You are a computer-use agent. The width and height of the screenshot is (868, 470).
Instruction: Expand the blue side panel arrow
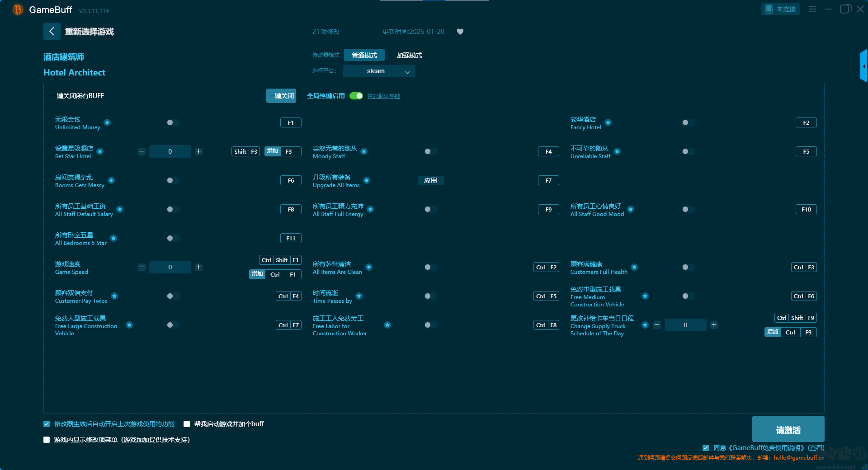click(x=863, y=66)
